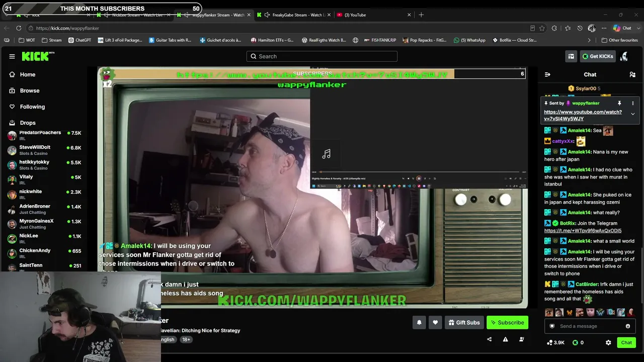644x362 pixels.
Task: Open Other favourites folder
Action: (x=620, y=40)
